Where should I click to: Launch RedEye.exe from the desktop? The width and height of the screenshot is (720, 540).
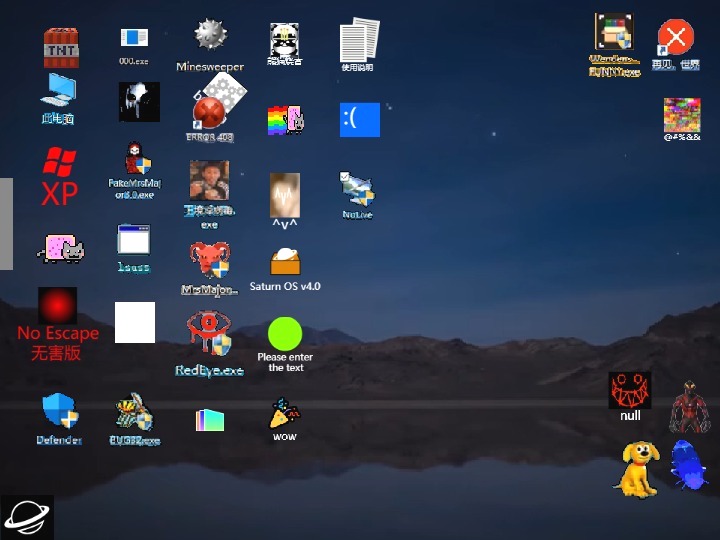(209, 334)
